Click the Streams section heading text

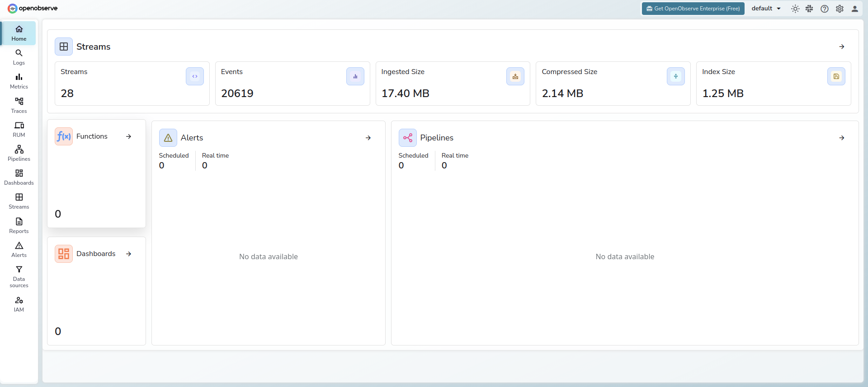point(94,47)
